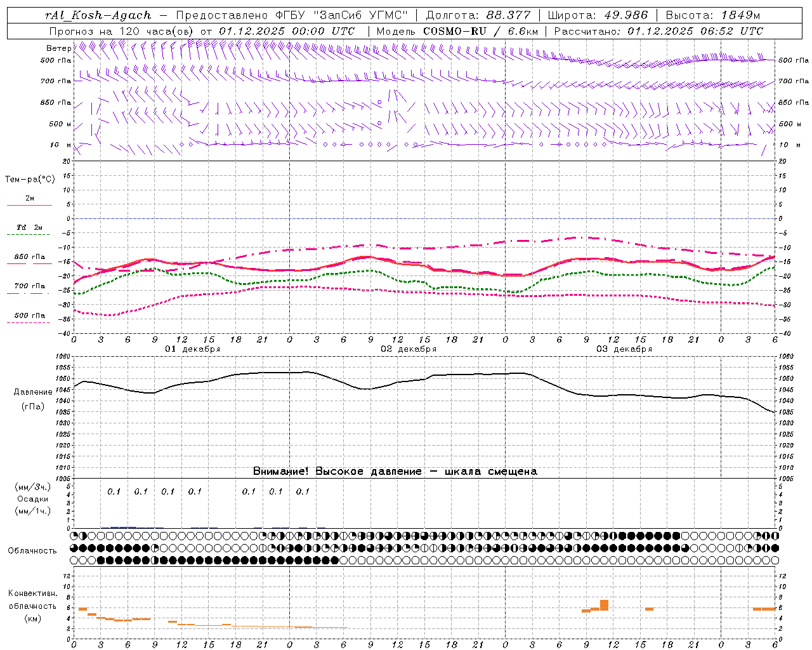Click the Широта: 49.986 value
Image resolution: width=812 pixels, height=650 pixels.
click(598, 15)
